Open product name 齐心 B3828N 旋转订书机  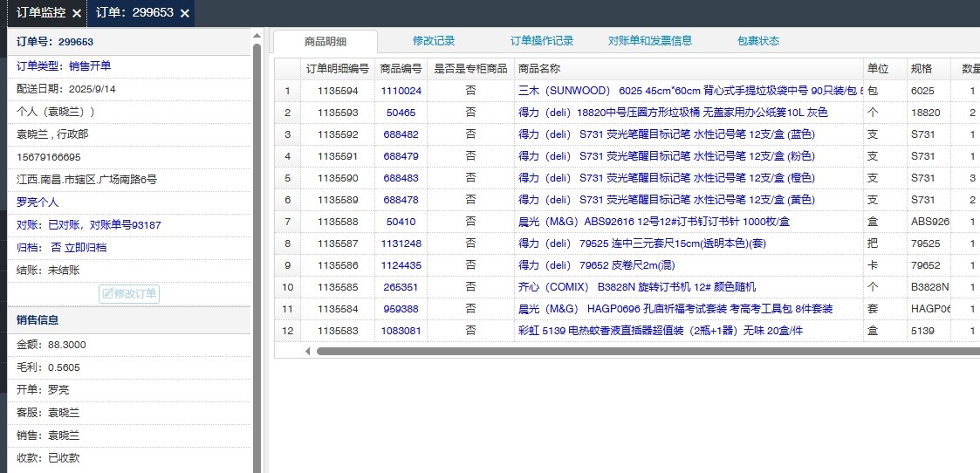[637, 286]
